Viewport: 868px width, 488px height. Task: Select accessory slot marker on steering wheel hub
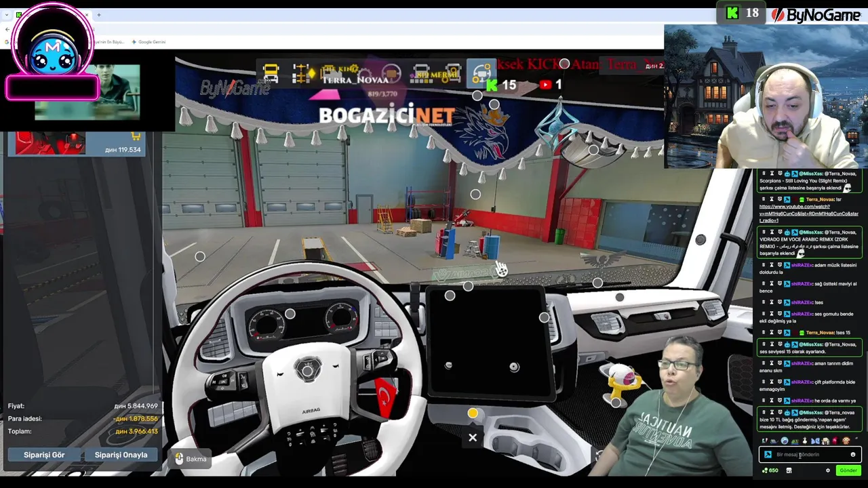click(x=307, y=371)
